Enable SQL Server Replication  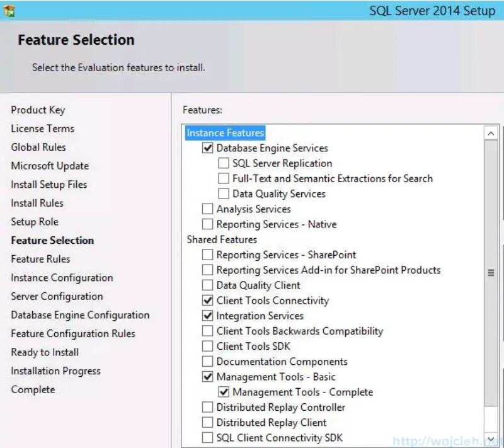(224, 163)
